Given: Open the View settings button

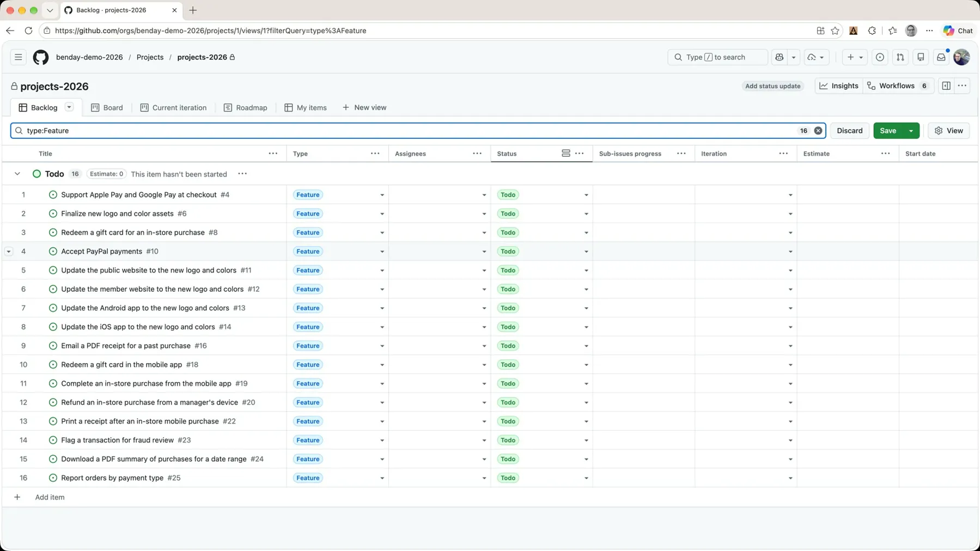Looking at the screenshot, I should tap(948, 131).
